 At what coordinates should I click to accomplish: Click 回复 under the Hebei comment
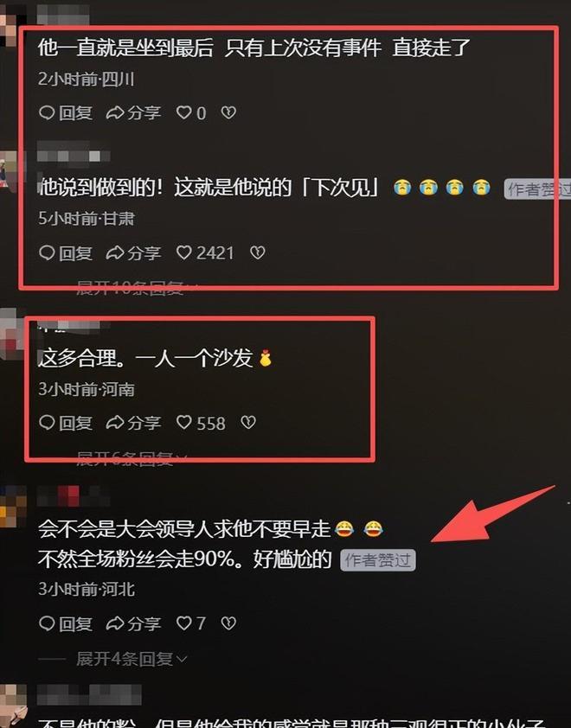point(66,623)
